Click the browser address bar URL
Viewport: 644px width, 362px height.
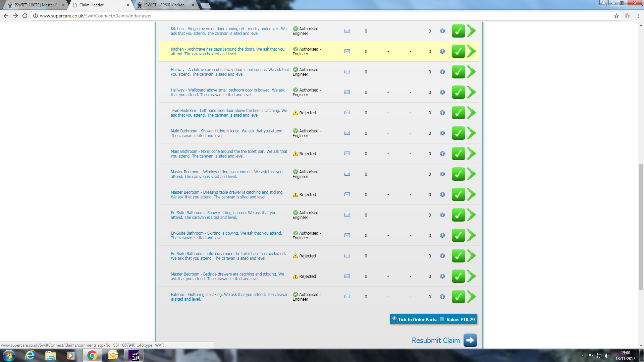click(95, 16)
